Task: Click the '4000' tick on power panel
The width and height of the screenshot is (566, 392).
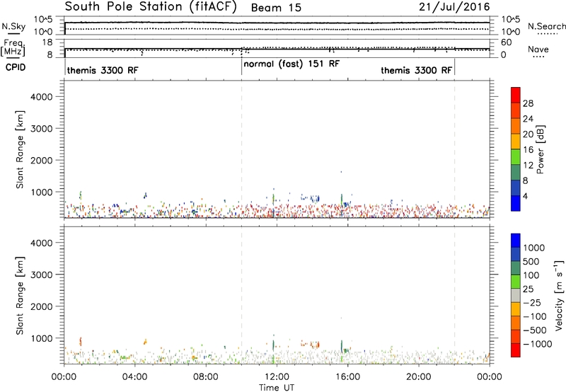Action: 41,97
